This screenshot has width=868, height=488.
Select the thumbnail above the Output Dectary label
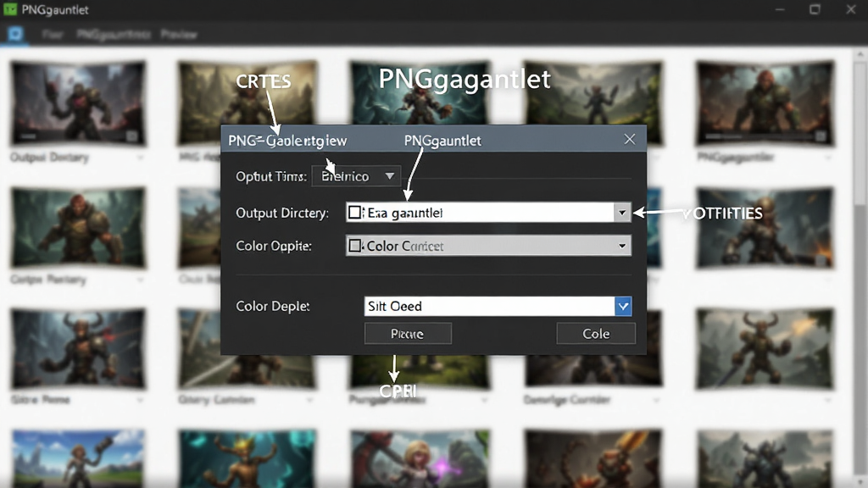78,103
